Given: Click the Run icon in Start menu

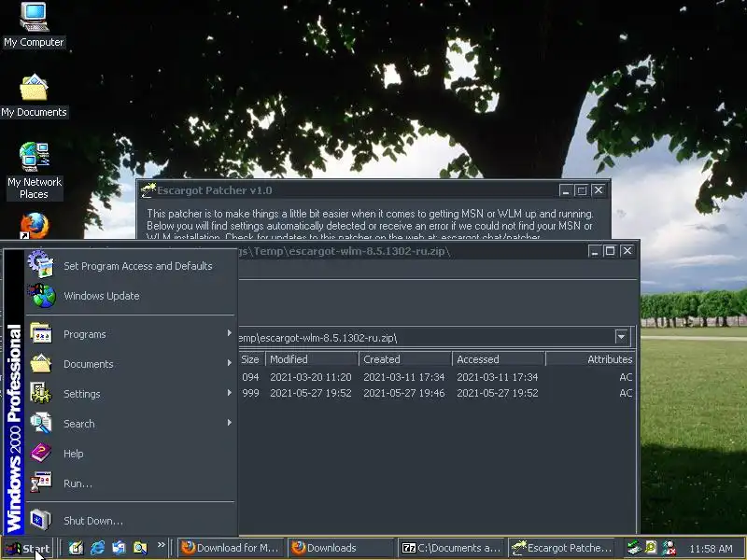Looking at the screenshot, I should [41, 482].
